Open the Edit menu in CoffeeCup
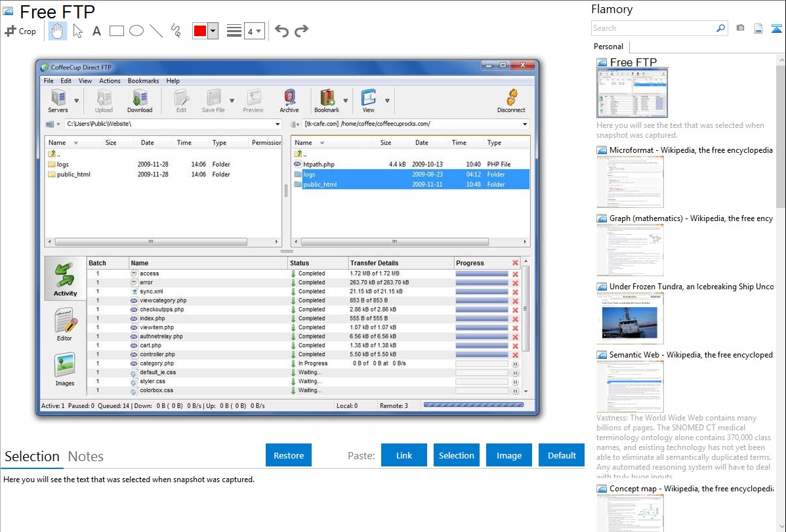This screenshot has width=786, height=532. [66, 81]
